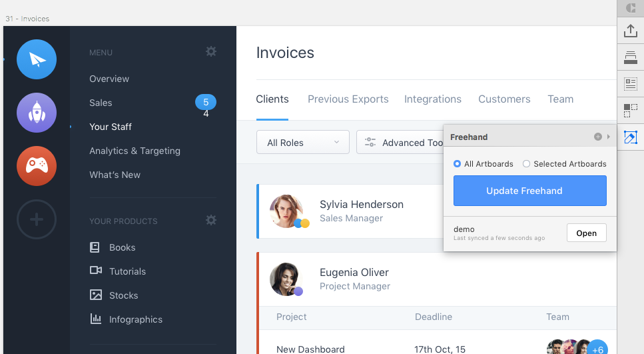The width and height of the screenshot is (644, 354).
Task: Click the 17th Oct, 15 deadline cell
Action: pyautogui.click(x=440, y=349)
